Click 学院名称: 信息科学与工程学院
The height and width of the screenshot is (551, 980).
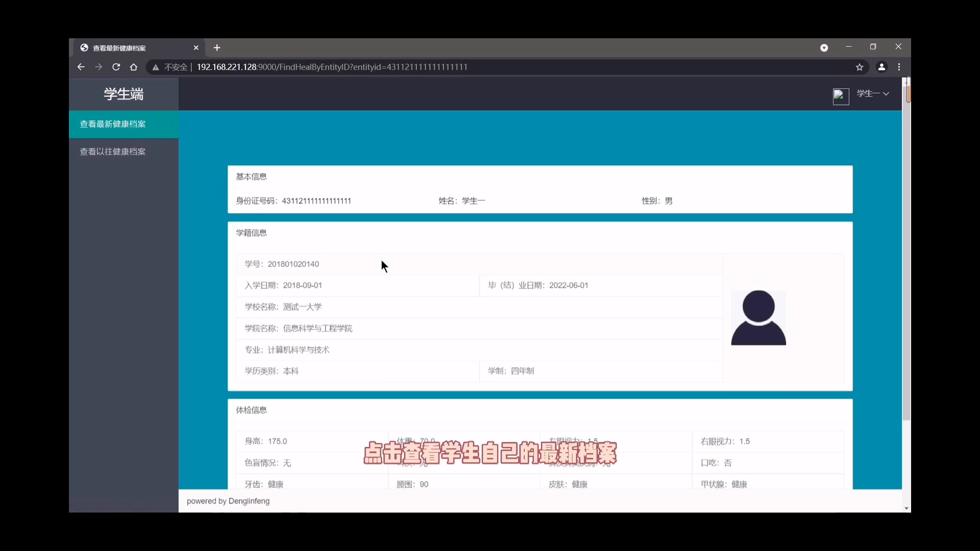click(x=299, y=328)
